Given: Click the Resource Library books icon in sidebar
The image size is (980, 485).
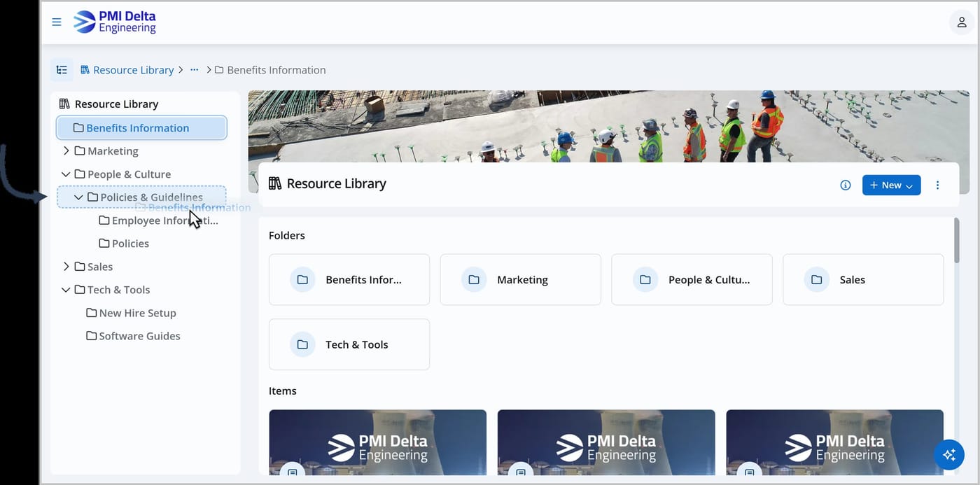Looking at the screenshot, I should pos(64,104).
